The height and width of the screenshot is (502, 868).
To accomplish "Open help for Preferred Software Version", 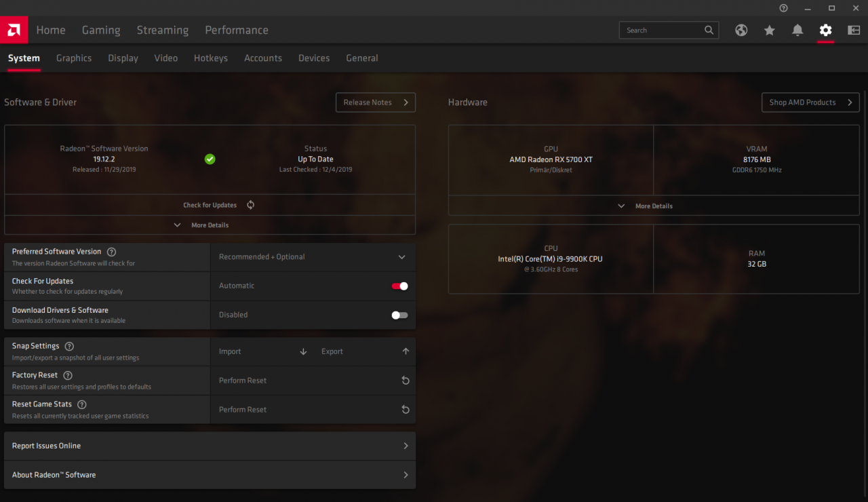I will pos(112,252).
